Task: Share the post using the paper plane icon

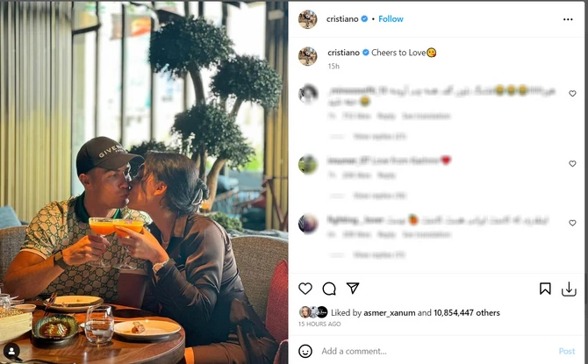Action: (353, 288)
